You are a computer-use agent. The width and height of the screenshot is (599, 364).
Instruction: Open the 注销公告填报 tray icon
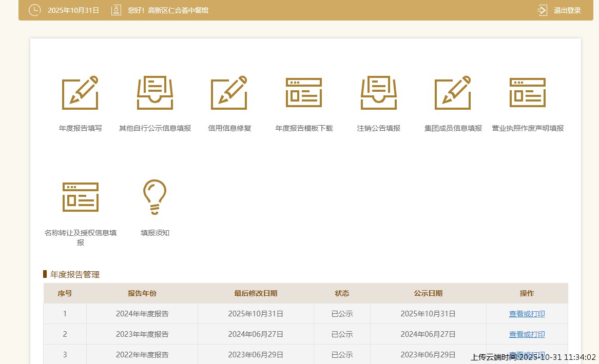379,93
